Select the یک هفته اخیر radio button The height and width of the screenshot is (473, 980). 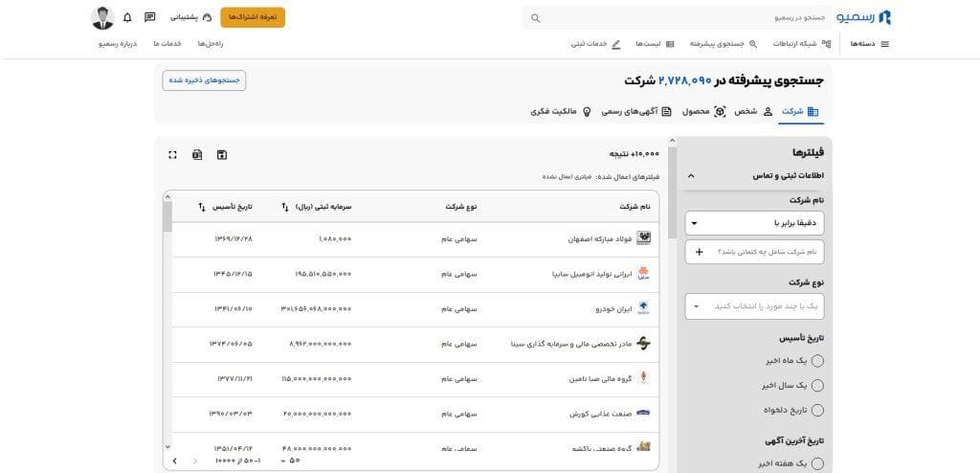(x=817, y=463)
